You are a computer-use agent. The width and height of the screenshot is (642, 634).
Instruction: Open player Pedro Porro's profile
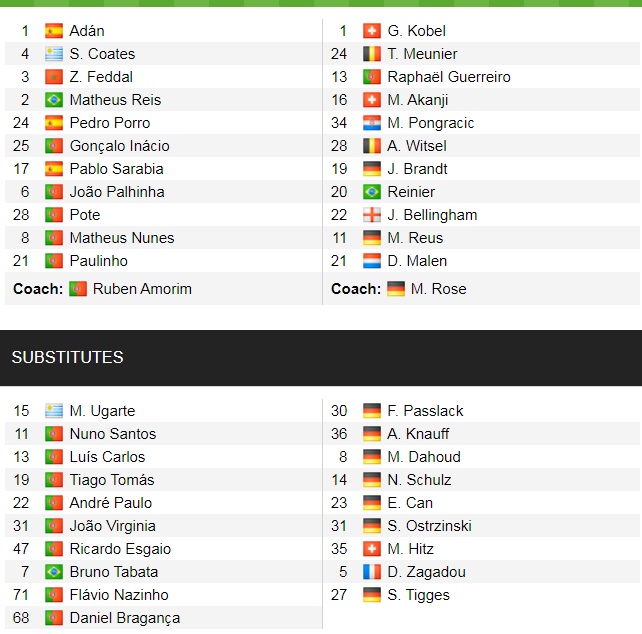click(110, 123)
